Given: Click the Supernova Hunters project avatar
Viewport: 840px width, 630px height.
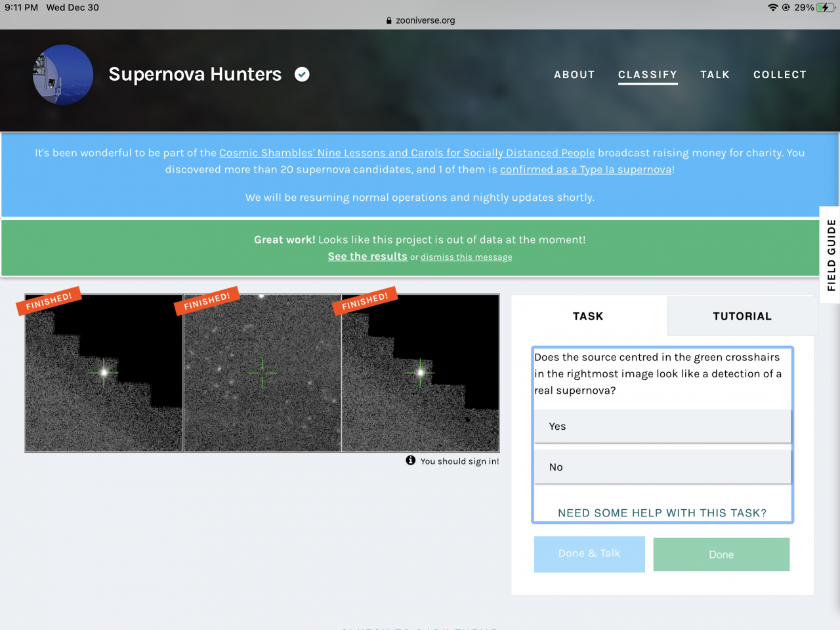Looking at the screenshot, I should [63, 74].
